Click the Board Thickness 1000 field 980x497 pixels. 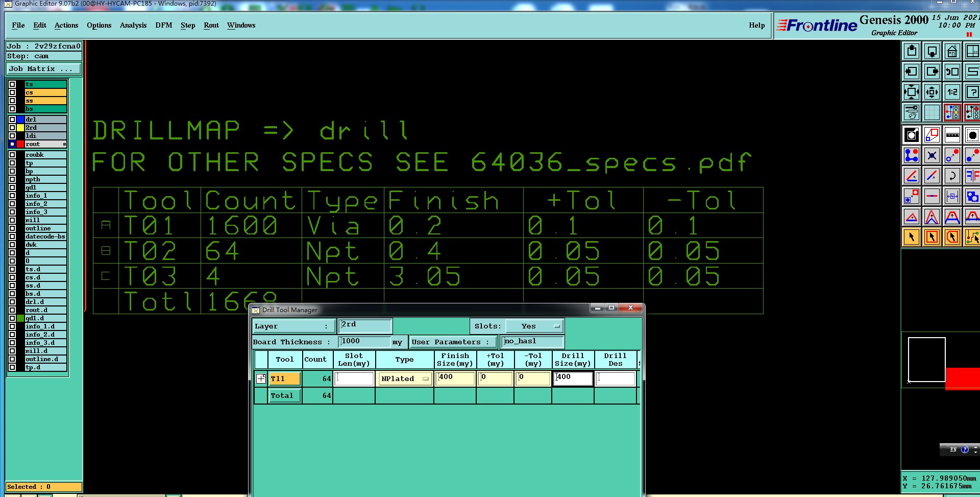coord(364,342)
